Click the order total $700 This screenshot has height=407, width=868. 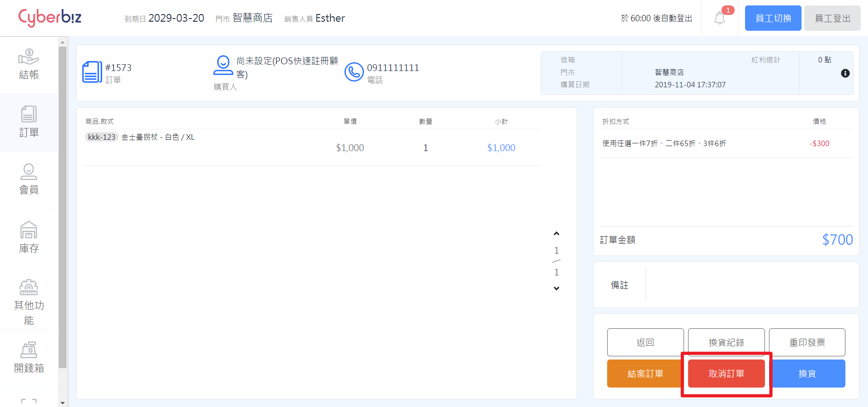pyautogui.click(x=837, y=239)
